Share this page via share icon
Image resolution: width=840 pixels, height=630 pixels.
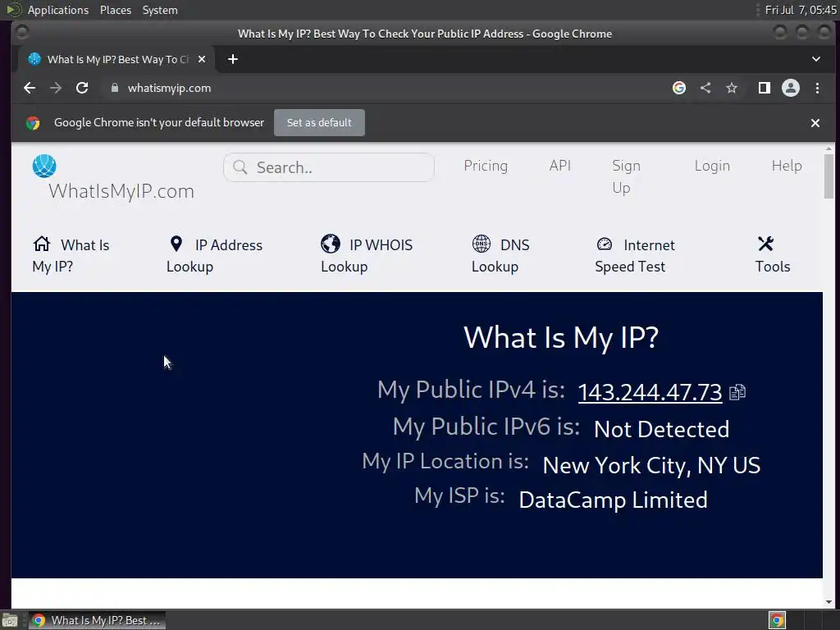705,88
